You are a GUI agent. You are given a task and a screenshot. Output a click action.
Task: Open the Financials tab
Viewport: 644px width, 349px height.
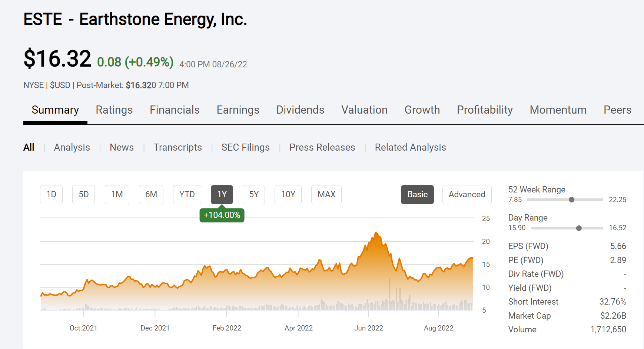(x=174, y=110)
